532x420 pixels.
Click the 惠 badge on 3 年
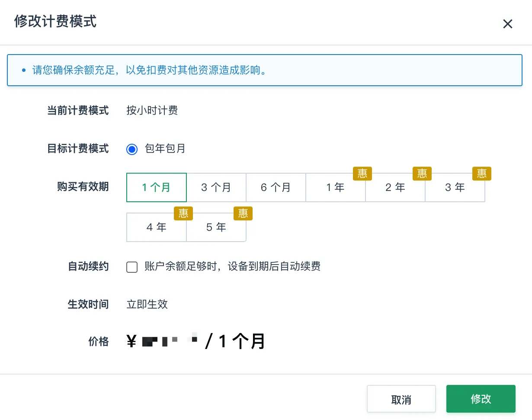482,174
